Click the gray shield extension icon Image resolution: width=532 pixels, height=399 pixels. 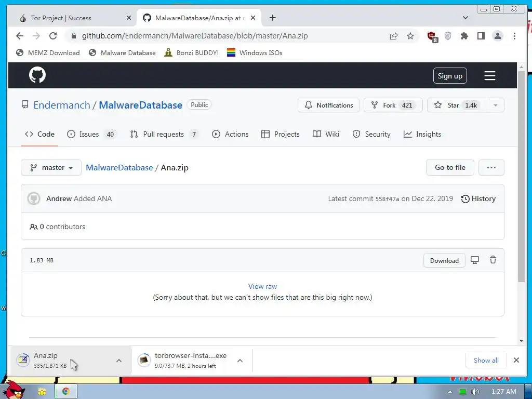click(x=448, y=36)
